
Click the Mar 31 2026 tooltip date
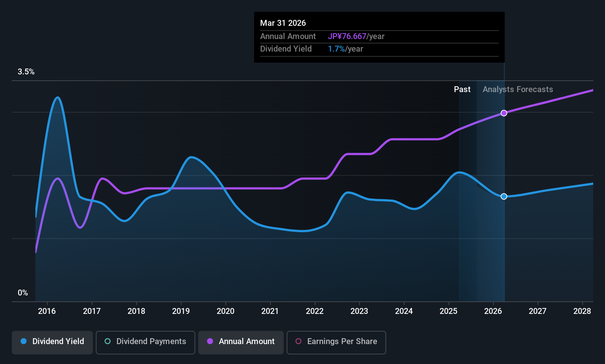coord(283,23)
